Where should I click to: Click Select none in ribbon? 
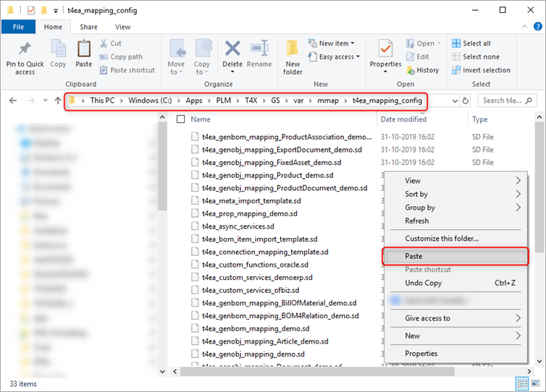point(476,56)
